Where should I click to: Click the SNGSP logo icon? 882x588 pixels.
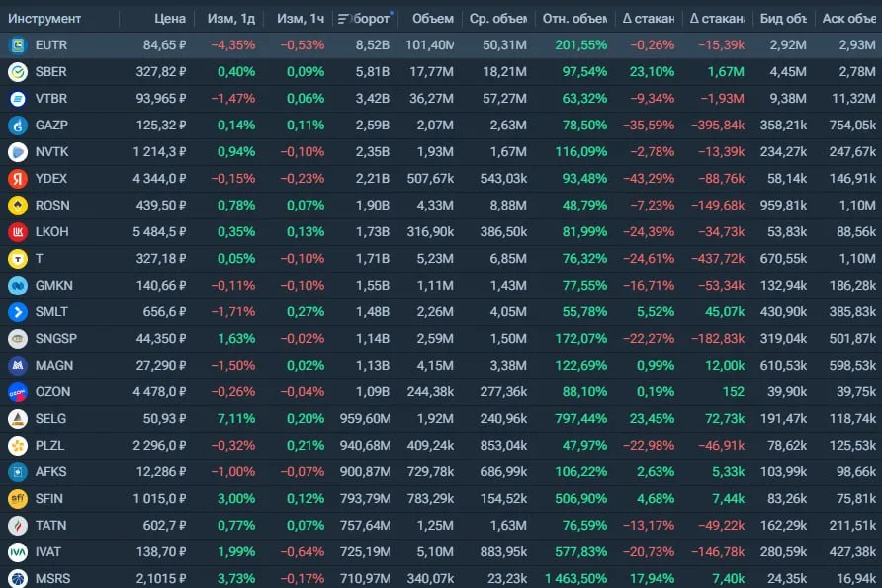tap(18, 339)
